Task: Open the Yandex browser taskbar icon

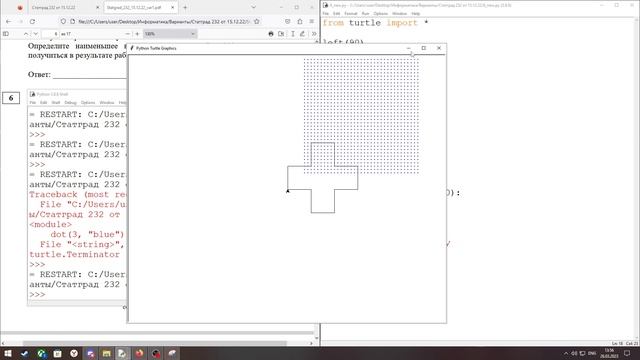Action: point(74,353)
